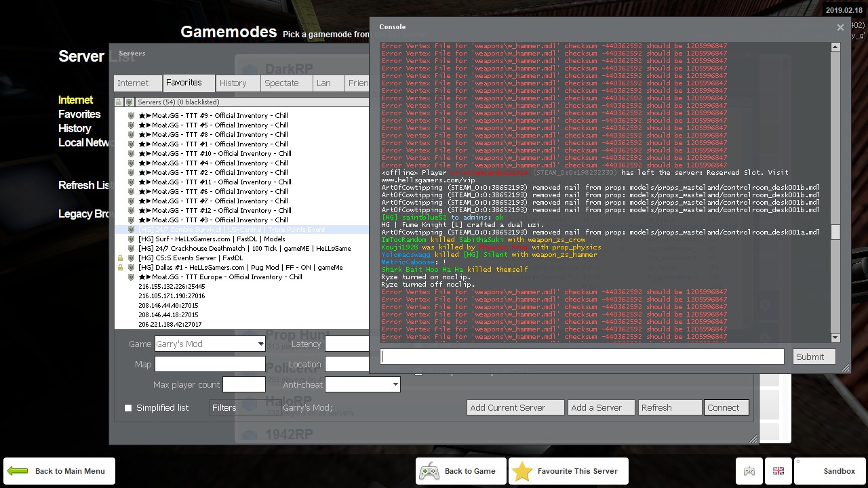Select Favorites in the Server List sidebar
Viewport: 868px width, 488px height.
coord(79,114)
